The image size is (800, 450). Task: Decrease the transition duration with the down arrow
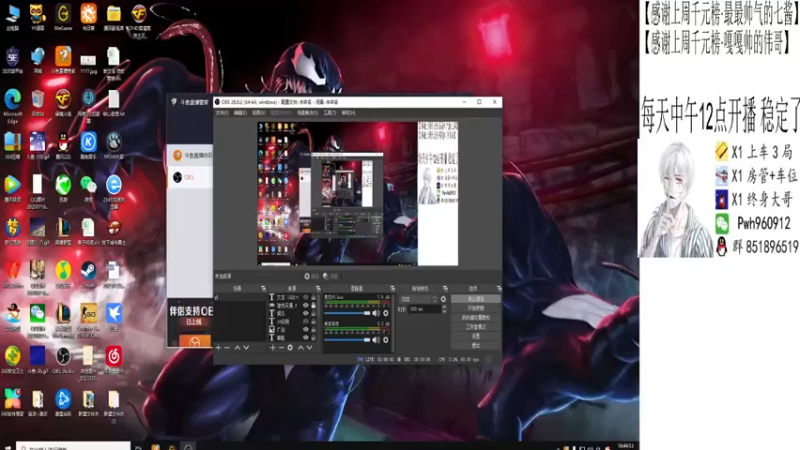444,311
